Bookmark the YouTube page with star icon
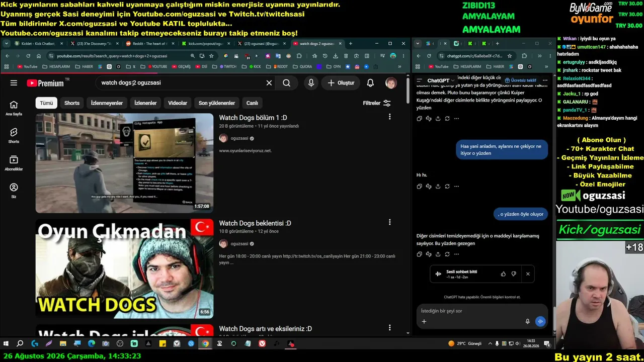This screenshot has width=644, height=362. [212, 56]
